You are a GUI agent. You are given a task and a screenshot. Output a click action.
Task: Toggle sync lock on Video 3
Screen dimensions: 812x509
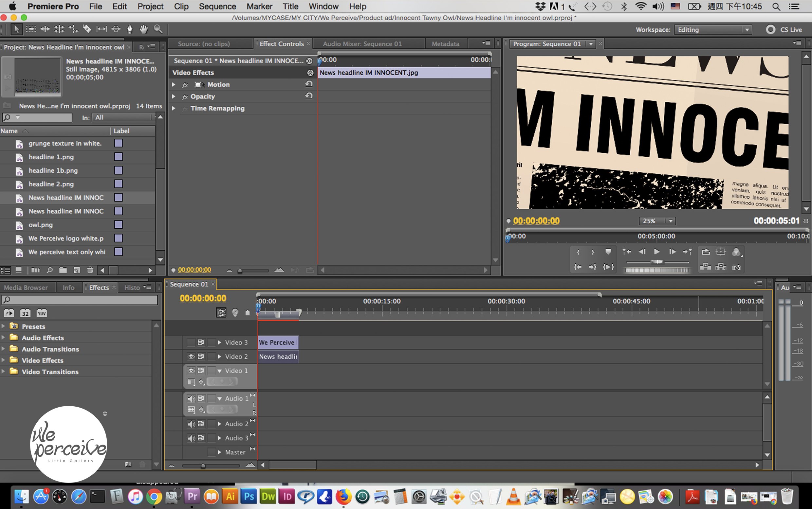pos(201,342)
